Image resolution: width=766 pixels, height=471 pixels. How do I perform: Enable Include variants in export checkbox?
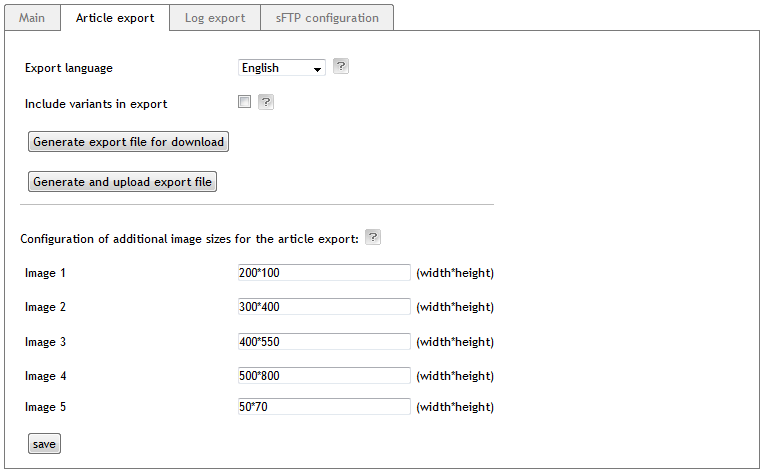(244, 102)
